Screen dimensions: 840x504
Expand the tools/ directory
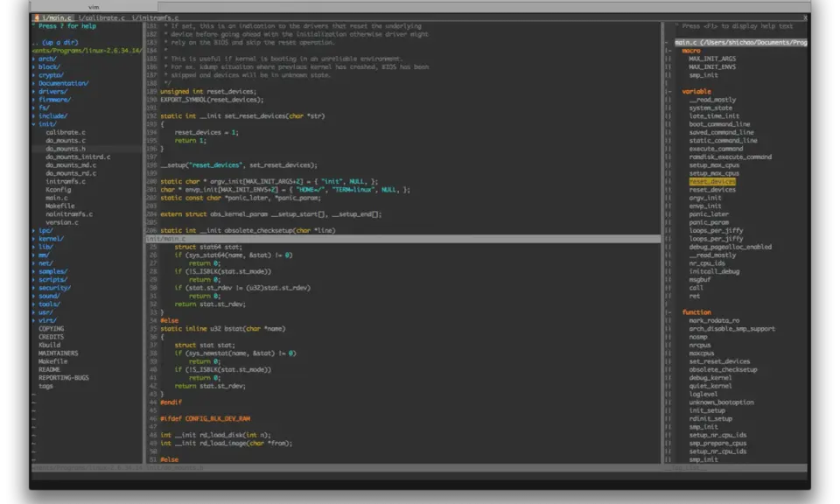(x=49, y=304)
